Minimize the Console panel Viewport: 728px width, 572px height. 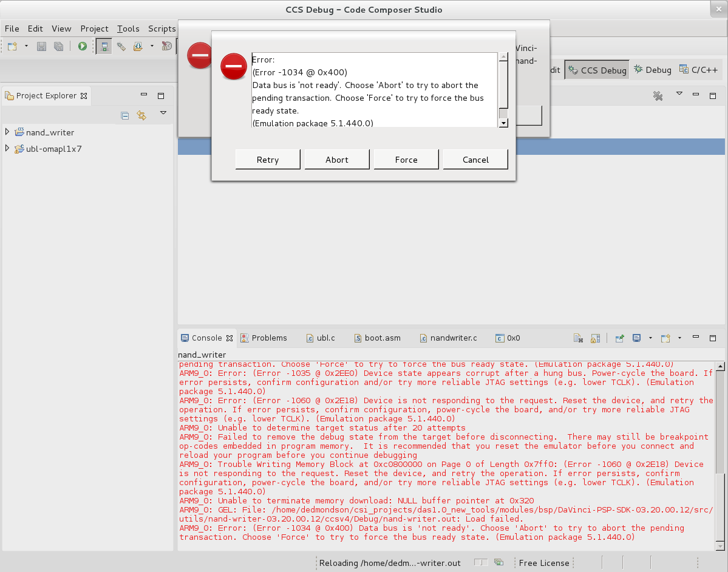[x=695, y=336]
